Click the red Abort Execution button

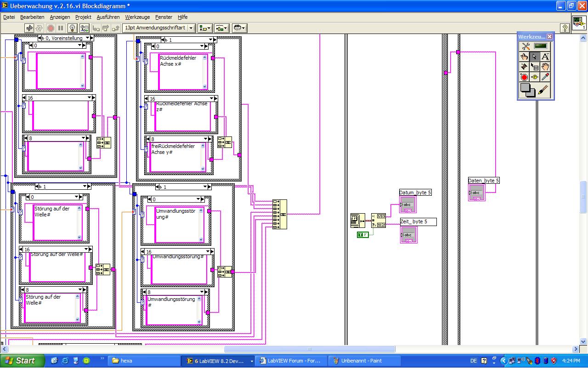(x=51, y=28)
